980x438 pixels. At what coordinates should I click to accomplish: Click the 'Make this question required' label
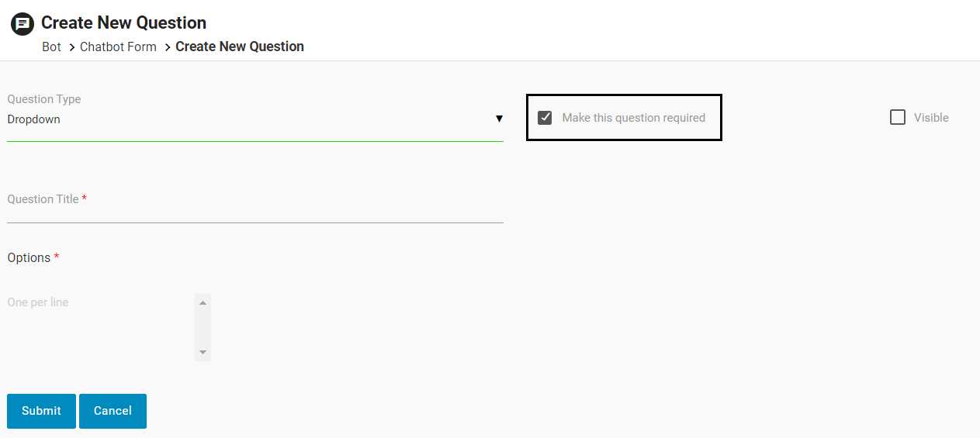coord(633,118)
